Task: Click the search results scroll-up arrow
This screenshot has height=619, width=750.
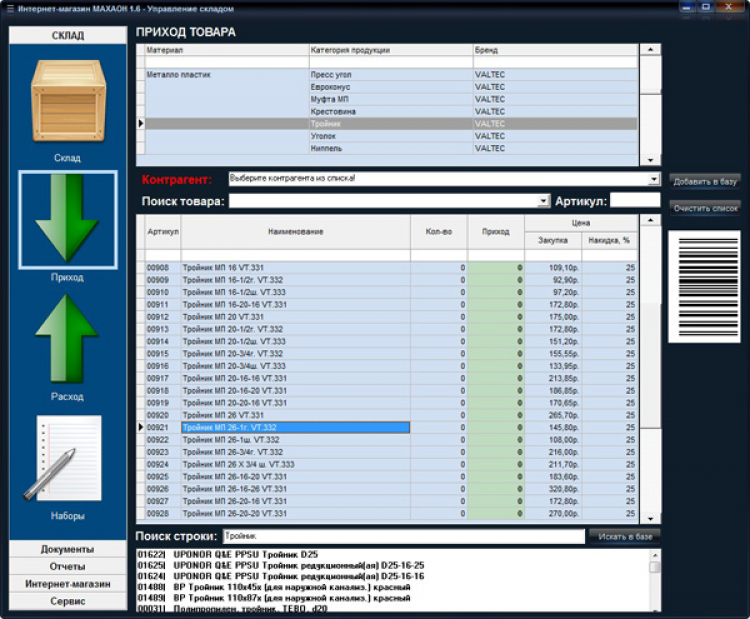Action: pos(655,555)
